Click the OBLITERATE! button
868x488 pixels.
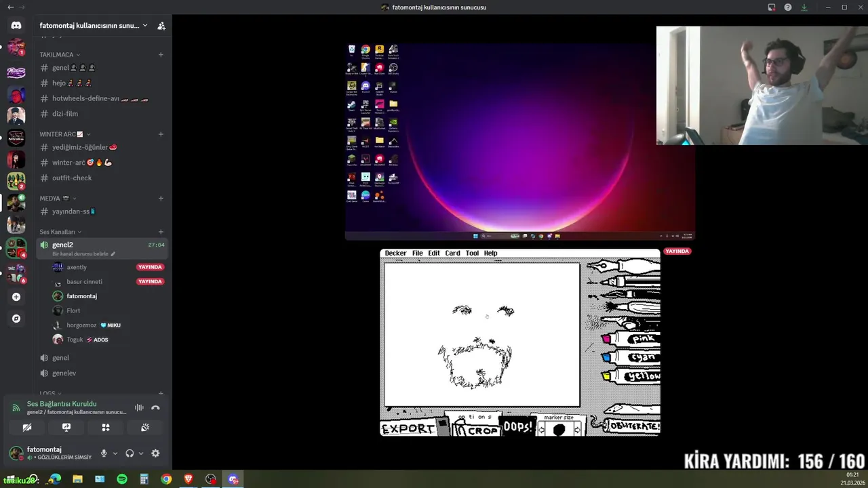pyautogui.click(x=633, y=426)
